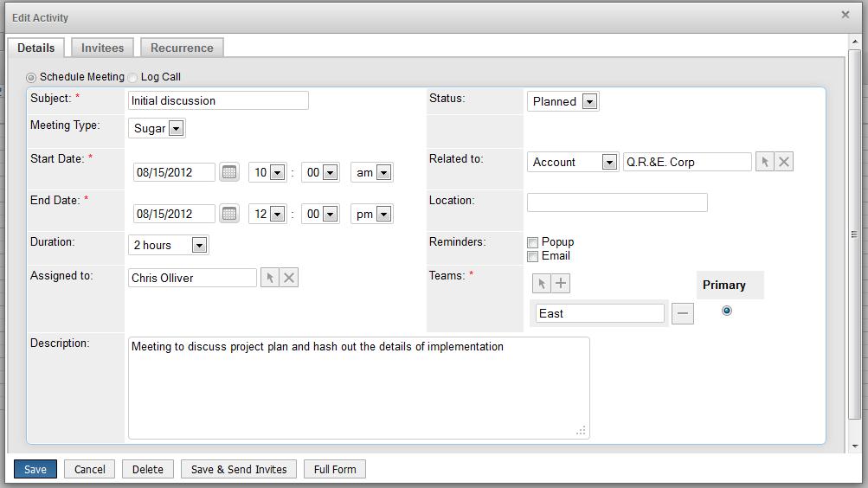Click the Assigned to Chris Olliver field
The height and width of the screenshot is (488, 868).
(x=192, y=278)
